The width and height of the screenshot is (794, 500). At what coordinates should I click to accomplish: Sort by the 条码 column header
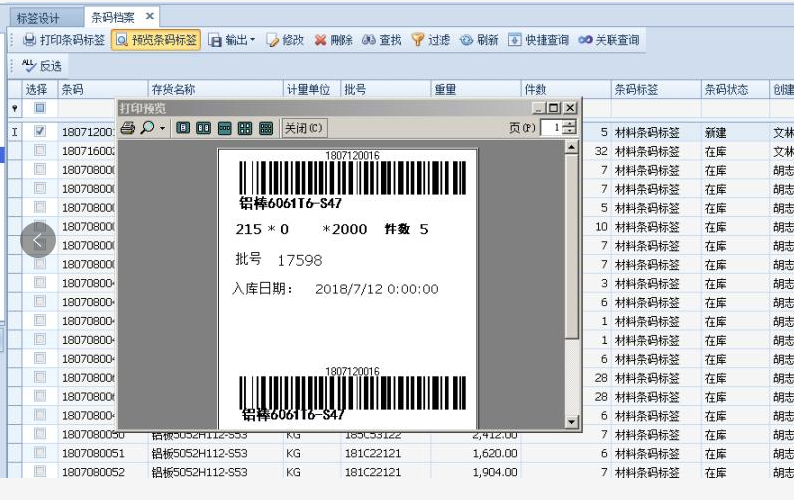[x=103, y=90]
